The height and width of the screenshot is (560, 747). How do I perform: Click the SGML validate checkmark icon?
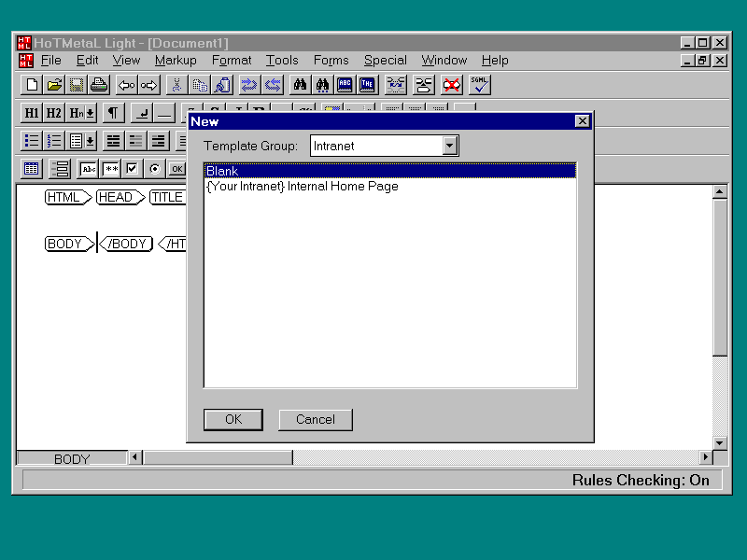(x=480, y=85)
